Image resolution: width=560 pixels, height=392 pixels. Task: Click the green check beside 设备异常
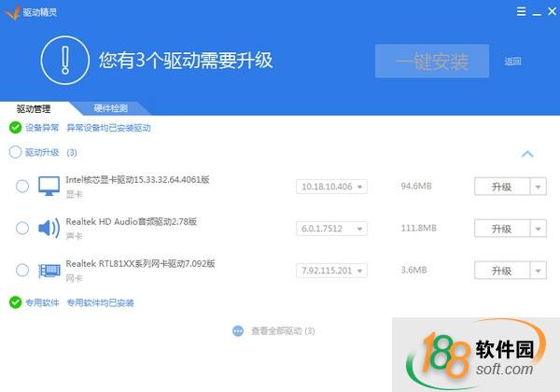point(15,127)
